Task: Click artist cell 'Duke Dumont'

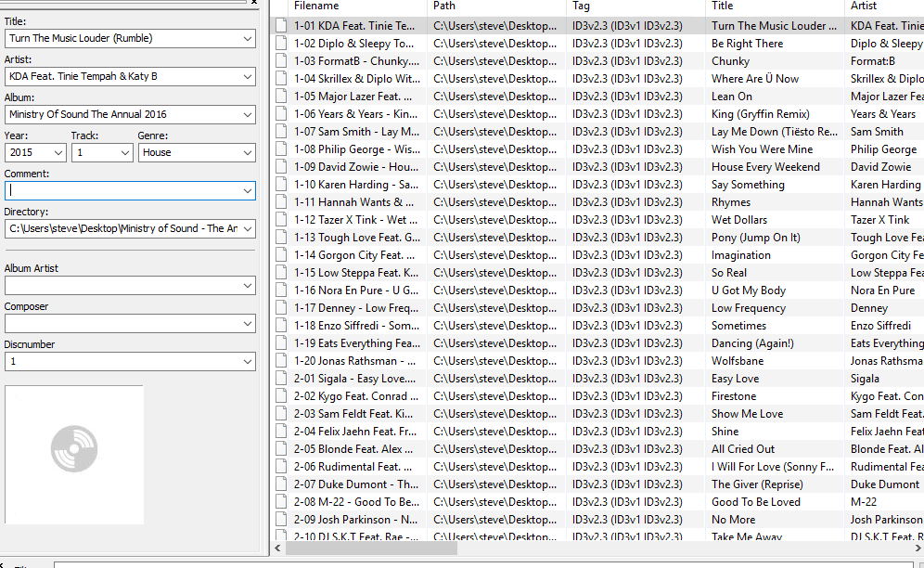Action: 884,484
